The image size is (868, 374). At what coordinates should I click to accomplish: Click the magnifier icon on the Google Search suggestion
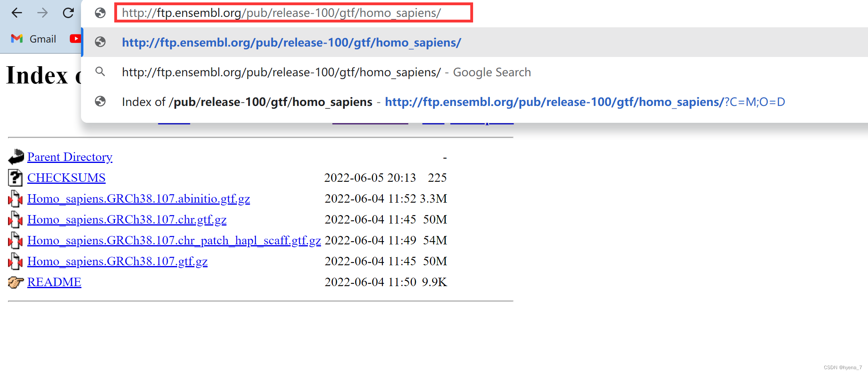coord(100,72)
